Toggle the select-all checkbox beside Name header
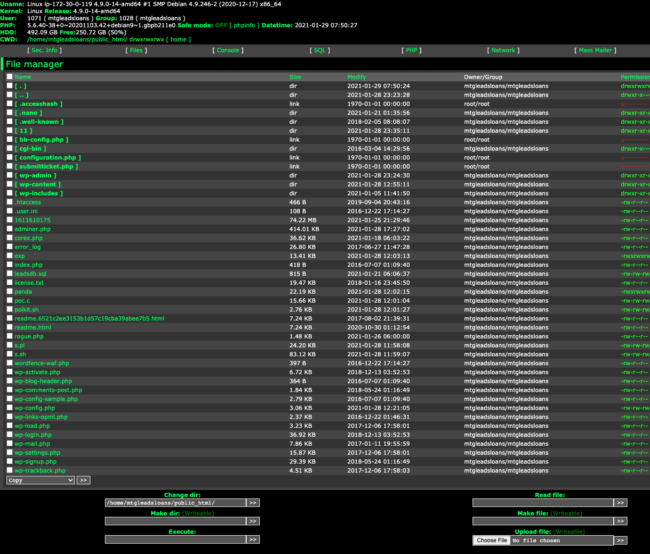 click(x=10, y=77)
